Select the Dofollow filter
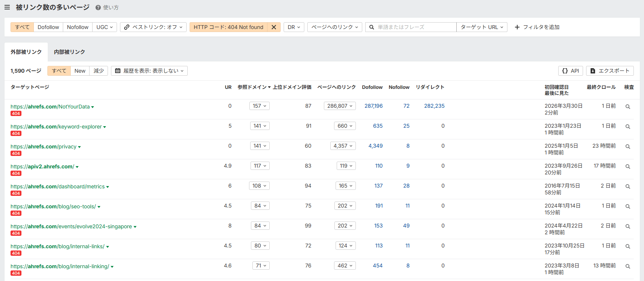This screenshot has height=281, width=644. tap(48, 27)
